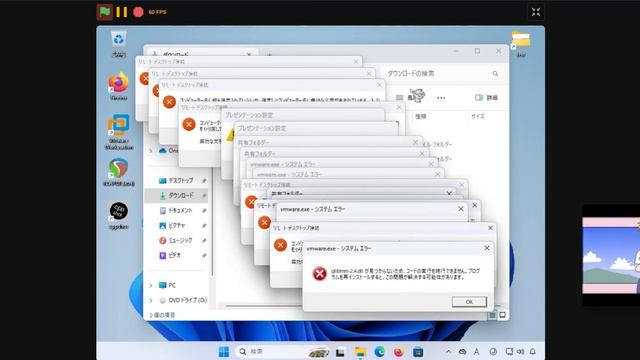Exit fullscreen with the collapse arrows icon

[x=536, y=12]
